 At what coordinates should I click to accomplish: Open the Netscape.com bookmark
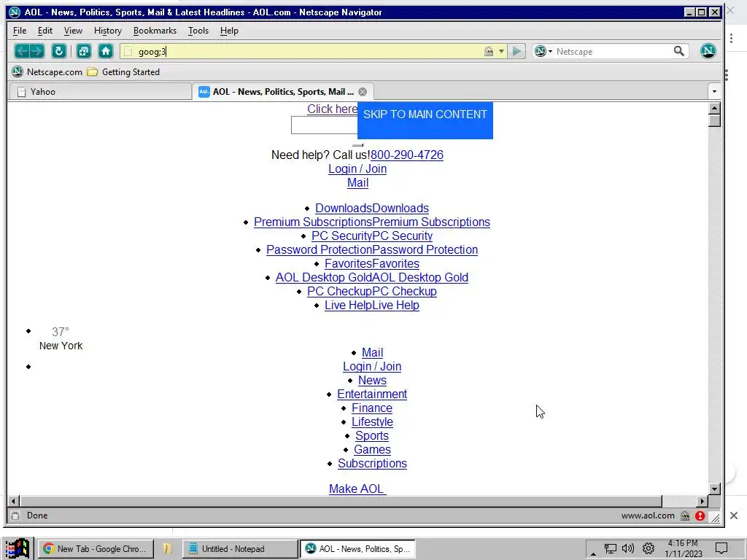pos(47,72)
